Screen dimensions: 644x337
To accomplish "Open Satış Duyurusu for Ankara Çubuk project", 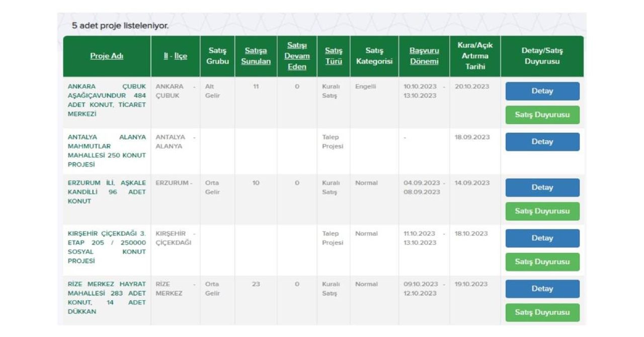I will tap(542, 115).
